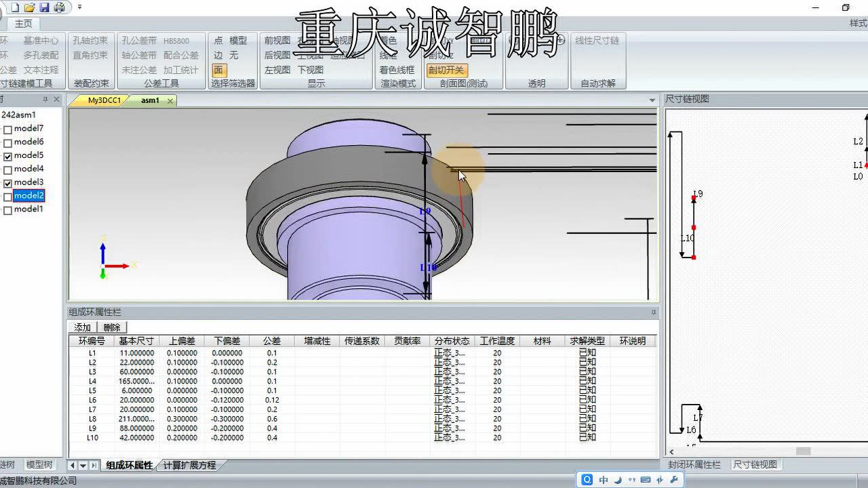Switch to the My3DCC1 document tab

coord(104,100)
